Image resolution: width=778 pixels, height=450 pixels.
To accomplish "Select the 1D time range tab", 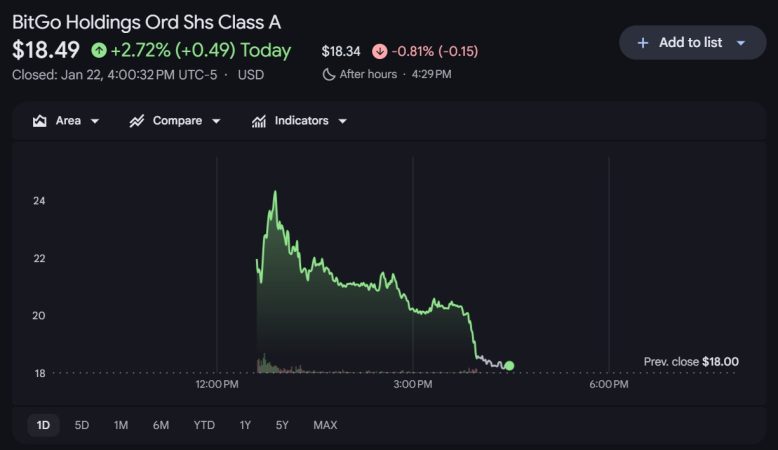I will (x=43, y=425).
